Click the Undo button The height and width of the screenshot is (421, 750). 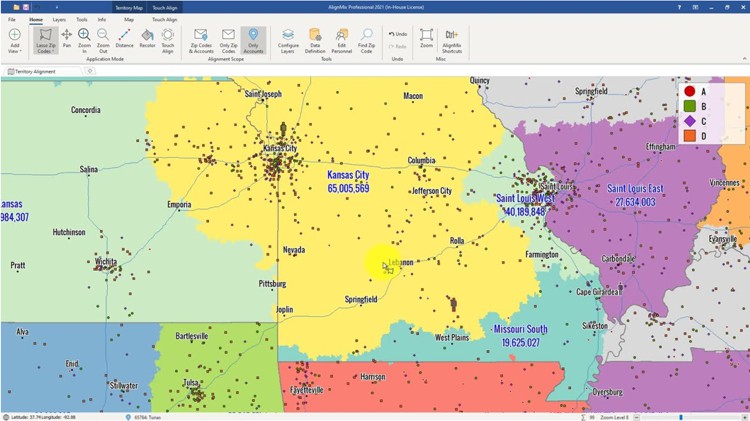[398, 34]
